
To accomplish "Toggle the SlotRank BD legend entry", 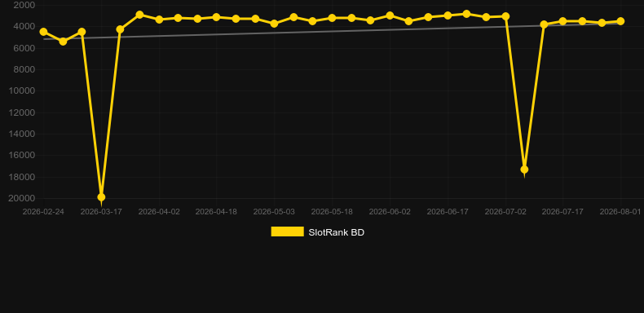I will (x=317, y=232).
